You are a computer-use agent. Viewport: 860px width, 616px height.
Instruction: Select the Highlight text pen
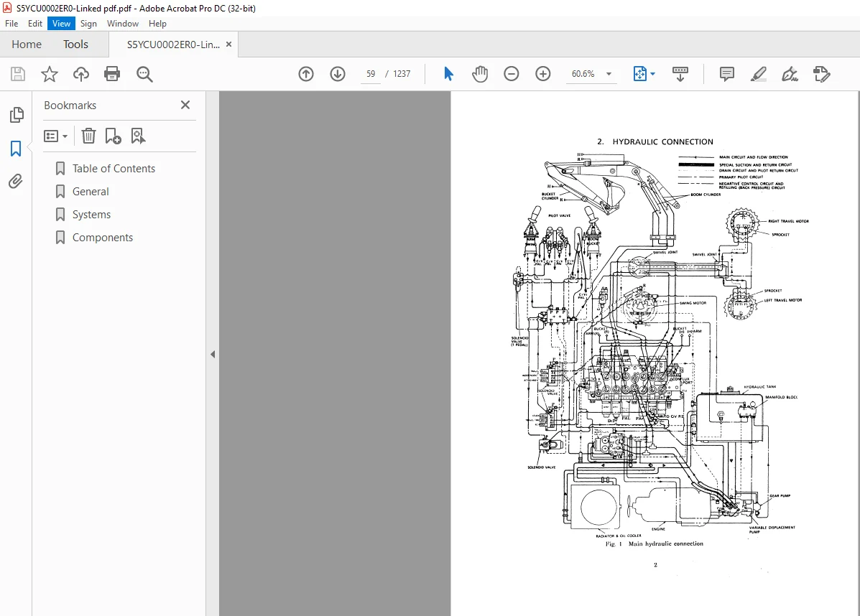click(x=759, y=74)
